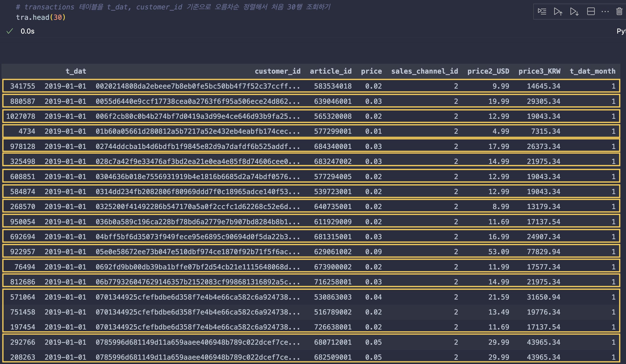The width and height of the screenshot is (626, 364).
Task: Click the price3_KRW column header
Action: [x=539, y=71]
